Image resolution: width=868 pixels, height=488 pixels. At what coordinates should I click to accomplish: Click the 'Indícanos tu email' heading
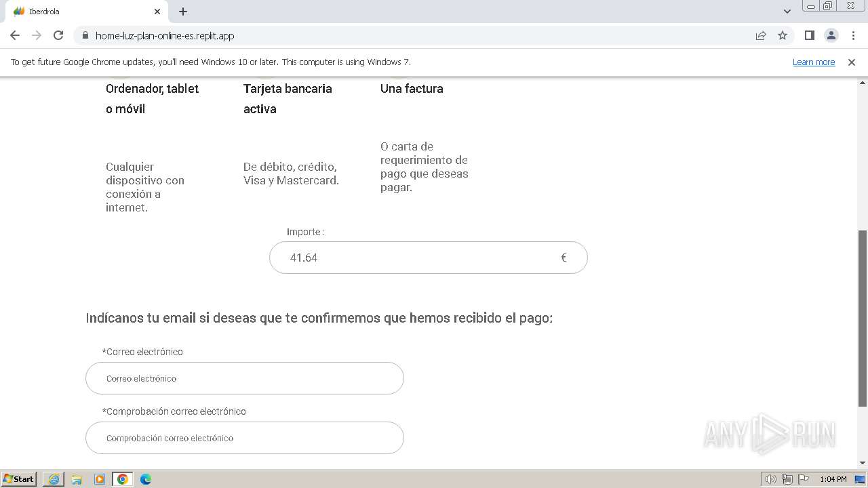click(319, 318)
